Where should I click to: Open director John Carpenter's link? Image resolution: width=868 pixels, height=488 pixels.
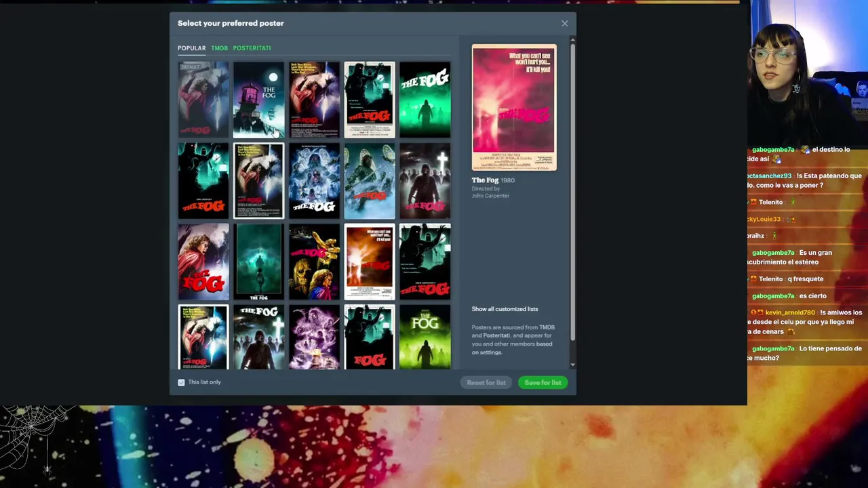490,196
